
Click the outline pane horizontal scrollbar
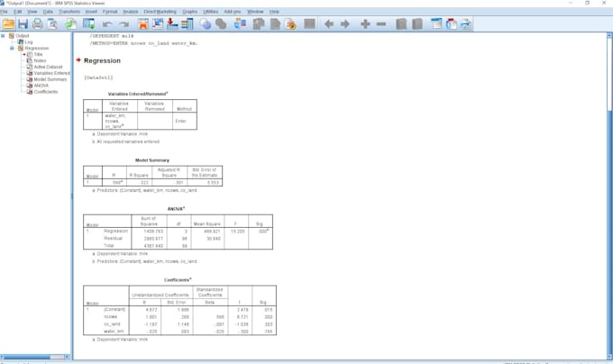pyautogui.click(x=35, y=357)
